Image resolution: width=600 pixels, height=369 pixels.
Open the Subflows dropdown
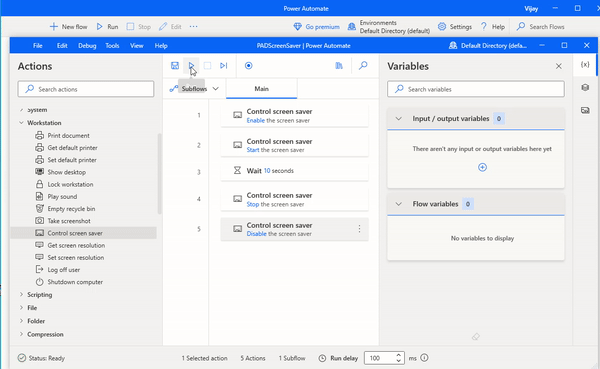[x=194, y=89]
